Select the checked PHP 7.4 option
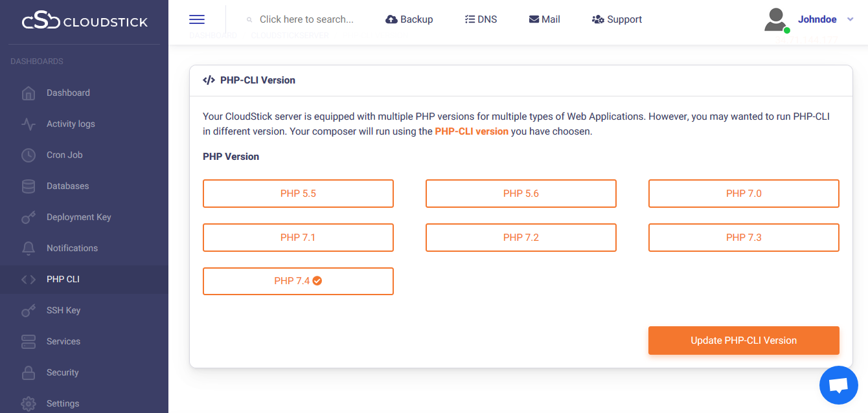Screen dimensions: 868x413 298,282
